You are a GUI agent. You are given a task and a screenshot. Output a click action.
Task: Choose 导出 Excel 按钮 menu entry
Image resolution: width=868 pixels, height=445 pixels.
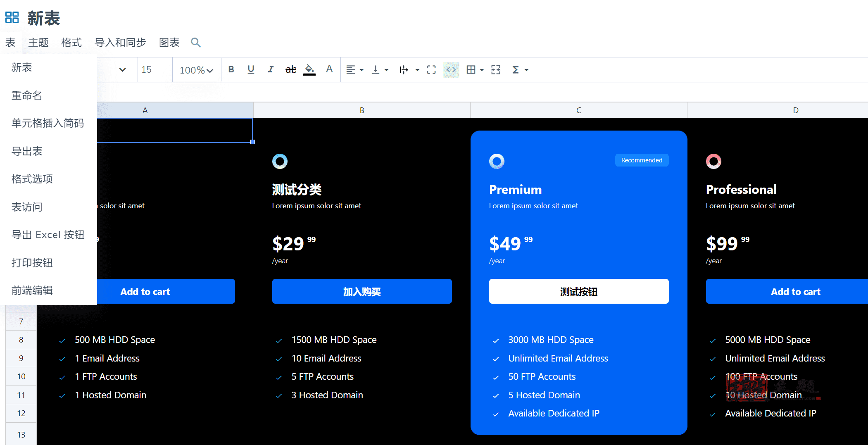click(x=48, y=235)
